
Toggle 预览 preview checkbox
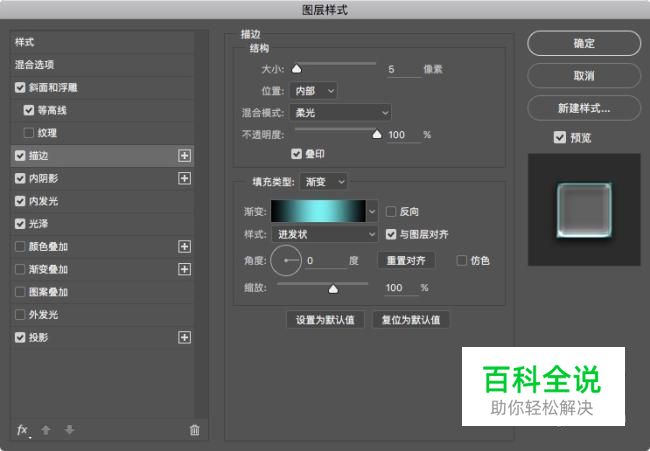pos(560,137)
